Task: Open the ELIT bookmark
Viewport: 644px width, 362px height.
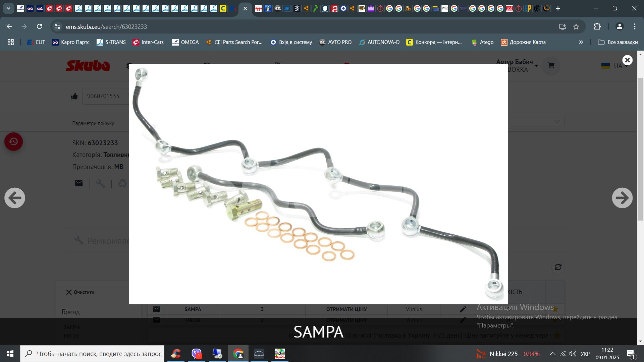Action: pos(36,42)
